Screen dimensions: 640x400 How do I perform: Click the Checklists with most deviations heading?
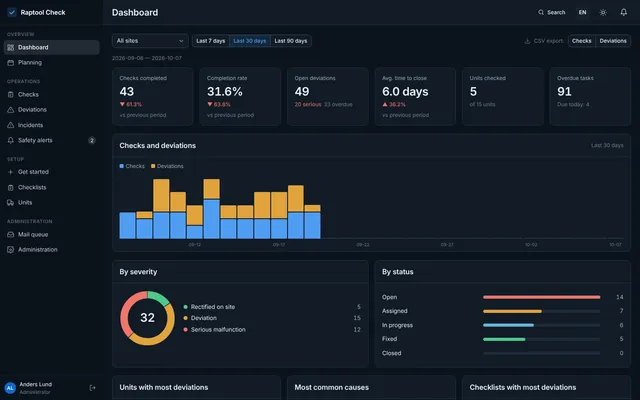click(x=523, y=387)
